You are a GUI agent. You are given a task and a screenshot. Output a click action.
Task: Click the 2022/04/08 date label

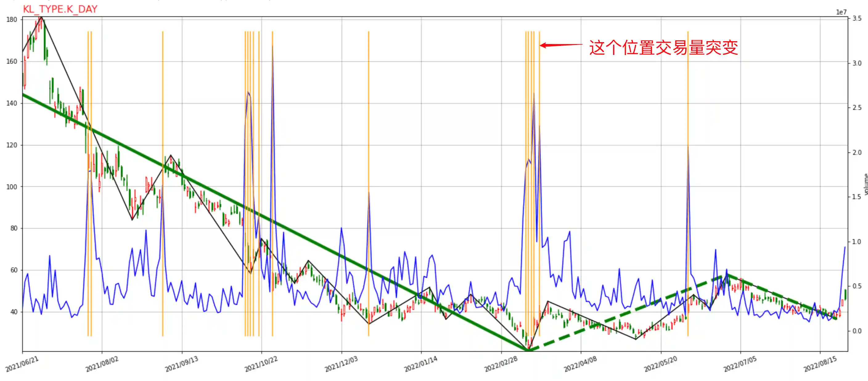click(580, 364)
